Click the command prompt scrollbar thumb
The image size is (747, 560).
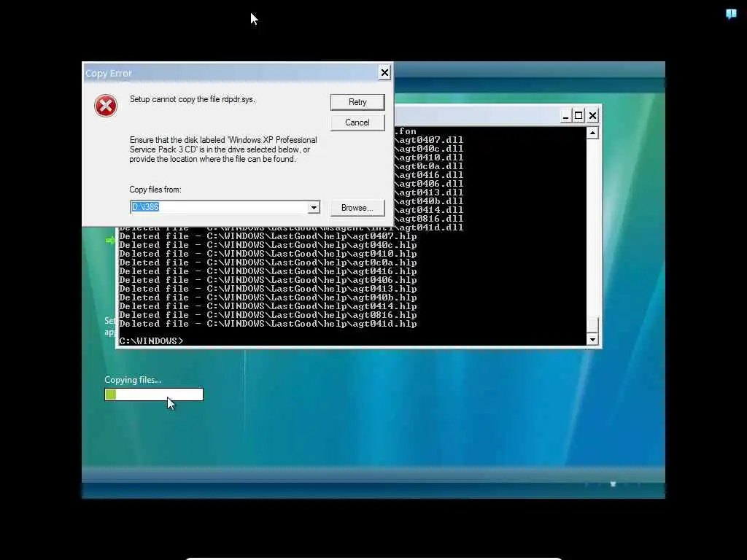592,324
